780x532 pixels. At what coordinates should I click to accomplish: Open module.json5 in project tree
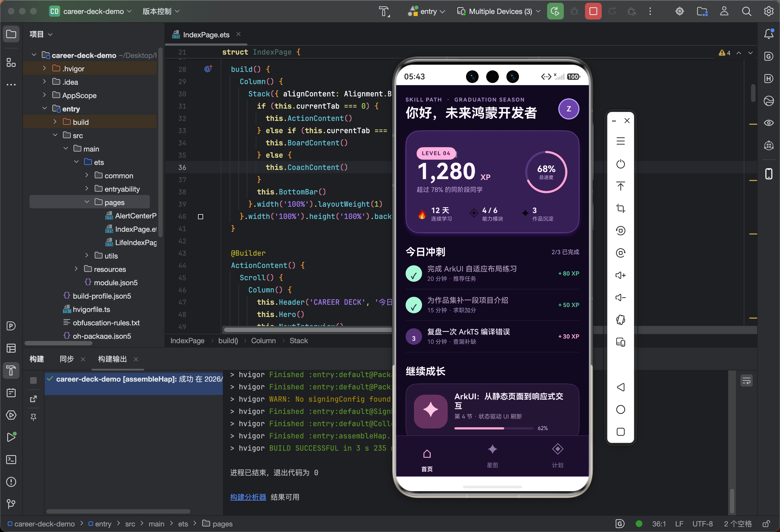pos(111,282)
